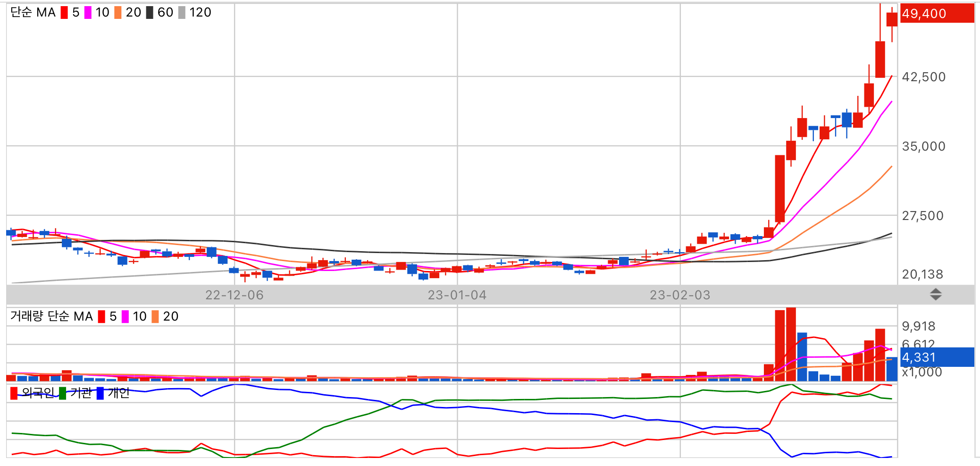
Task: Click the red MA 5 swatch in price legend
Action: click(64, 13)
